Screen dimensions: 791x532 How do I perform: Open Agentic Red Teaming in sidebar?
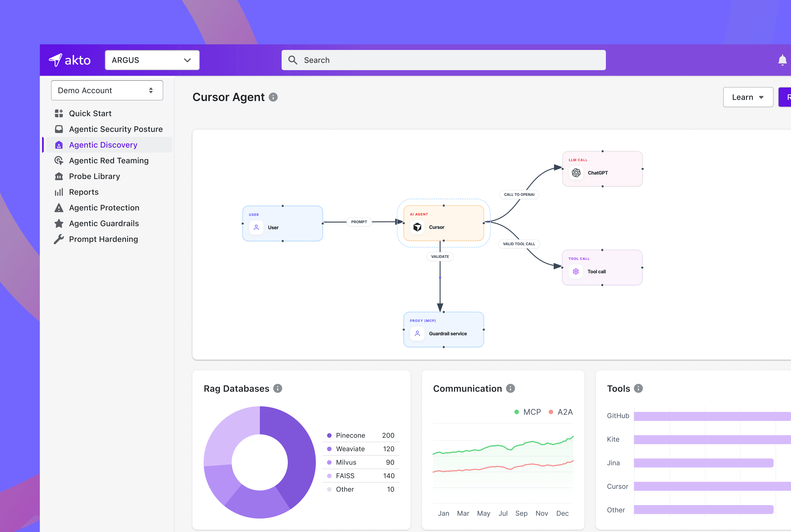tap(109, 160)
